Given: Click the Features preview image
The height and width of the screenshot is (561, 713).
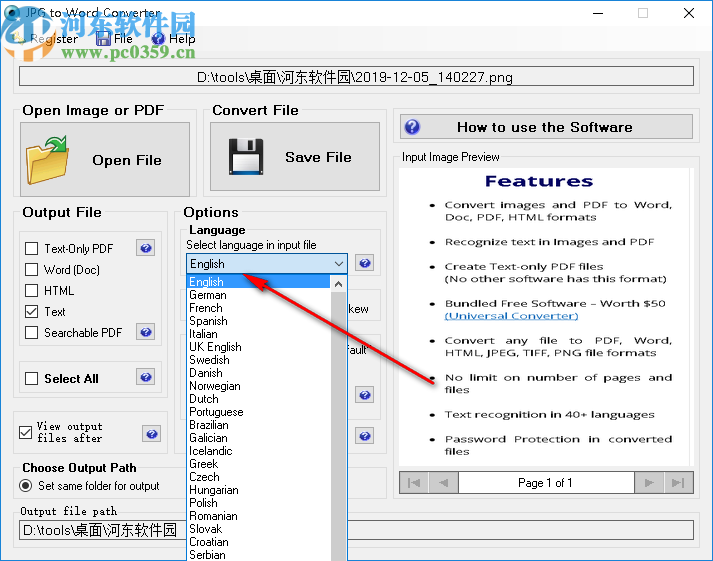Looking at the screenshot, I should (546, 317).
